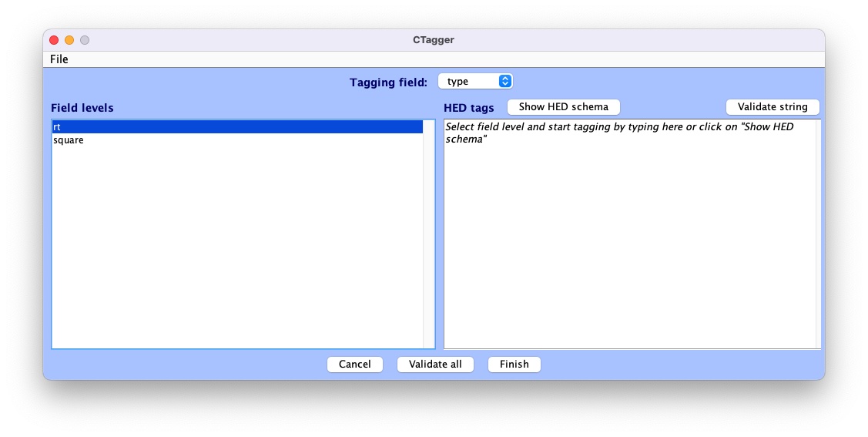Minimize the window with the yellow button

tap(69, 40)
